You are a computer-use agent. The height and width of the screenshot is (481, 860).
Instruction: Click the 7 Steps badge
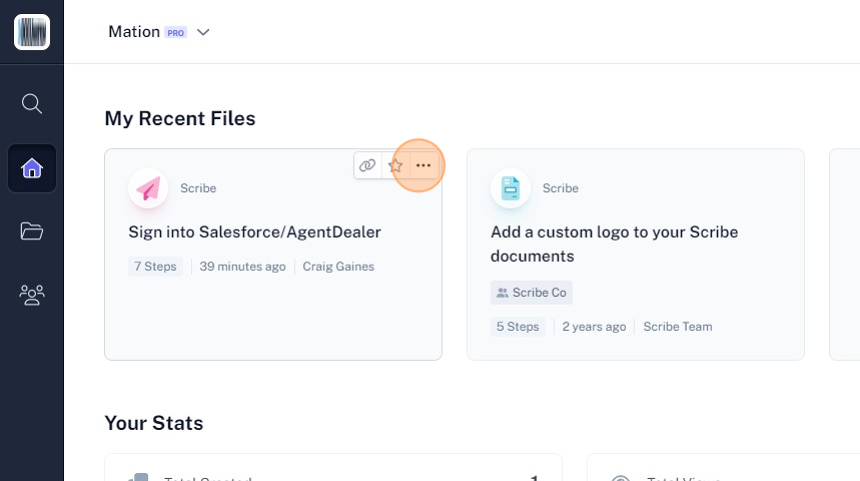(155, 267)
